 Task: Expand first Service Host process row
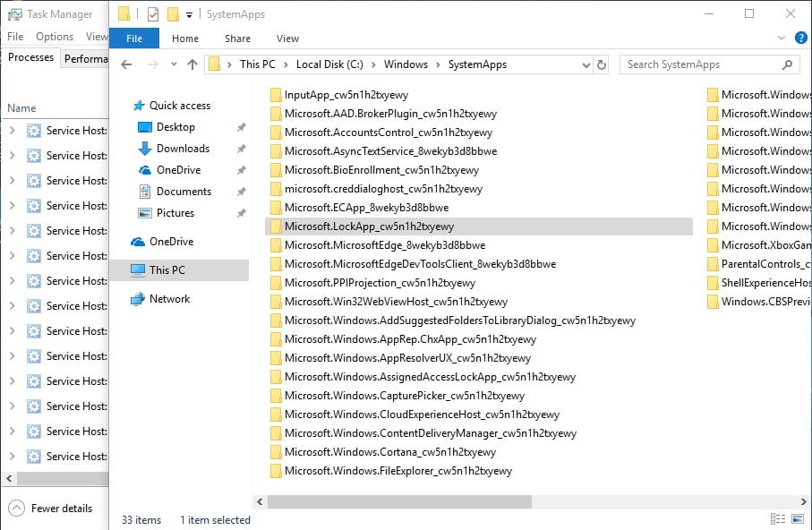tap(12, 131)
